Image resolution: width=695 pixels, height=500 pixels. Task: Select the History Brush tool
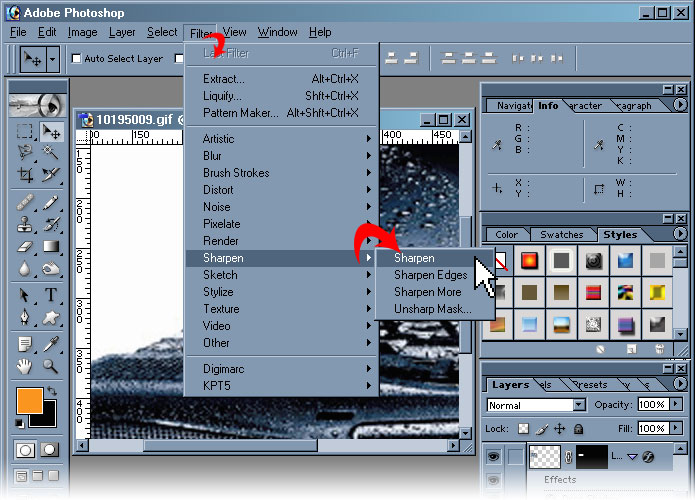pyautogui.click(x=51, y=224)
